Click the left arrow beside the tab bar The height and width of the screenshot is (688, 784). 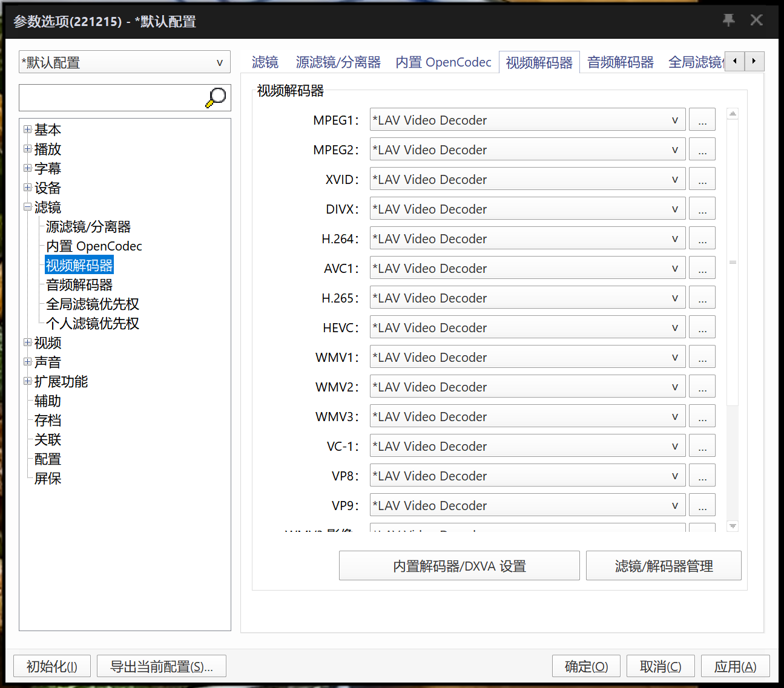tap(734, 61)
